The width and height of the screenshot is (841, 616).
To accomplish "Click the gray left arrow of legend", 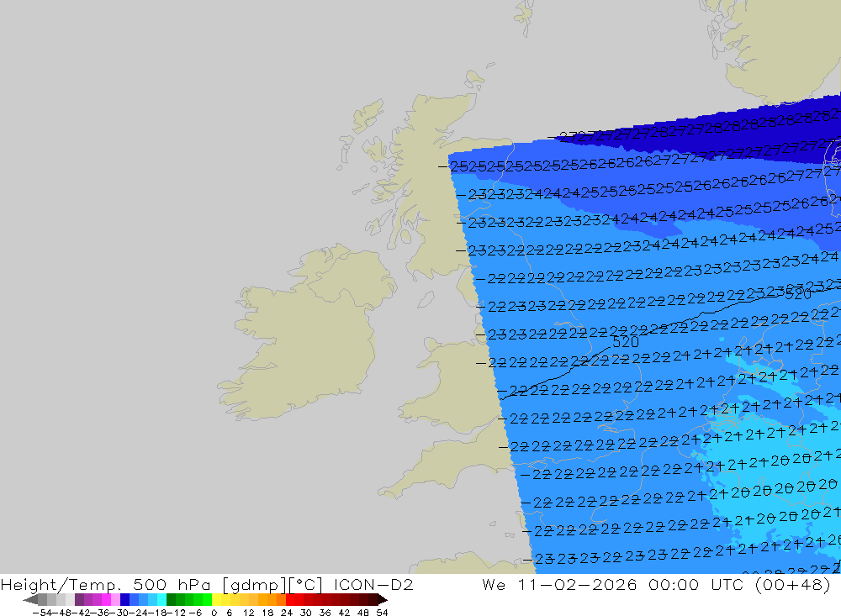I will (30, 599).
